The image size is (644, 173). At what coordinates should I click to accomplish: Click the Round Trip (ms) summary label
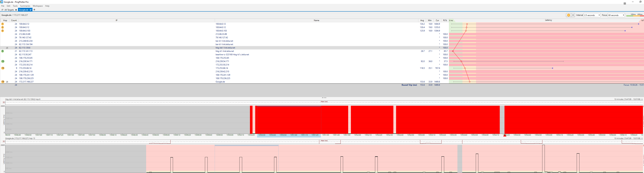point(409,85)
